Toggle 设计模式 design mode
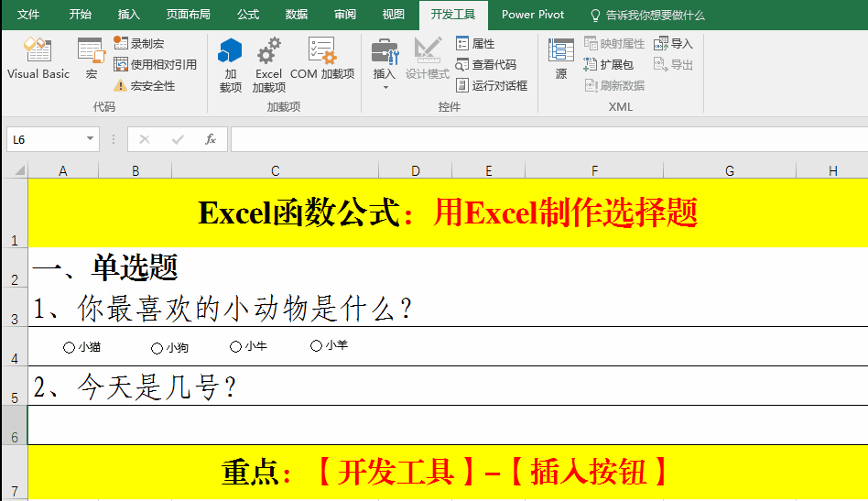The image size is (868, 501). (x=427, y=59)
